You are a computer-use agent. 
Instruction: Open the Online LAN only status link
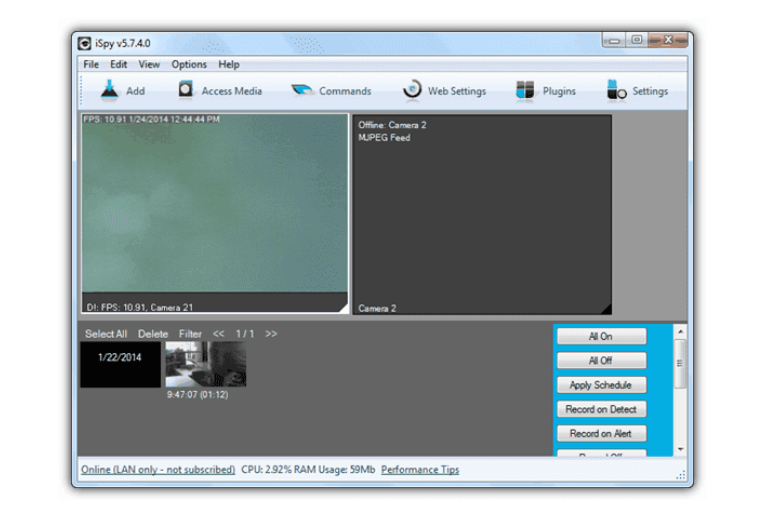tap(158, 470)
